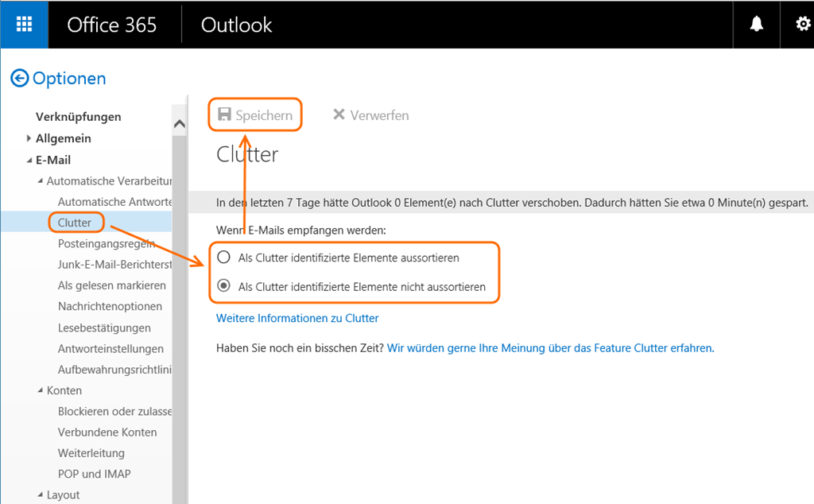The height and width of the screenshot is (504, 814).
Task: Open 'Weitere Informationen zu Clutter' link
Action: tap(297, 318)
